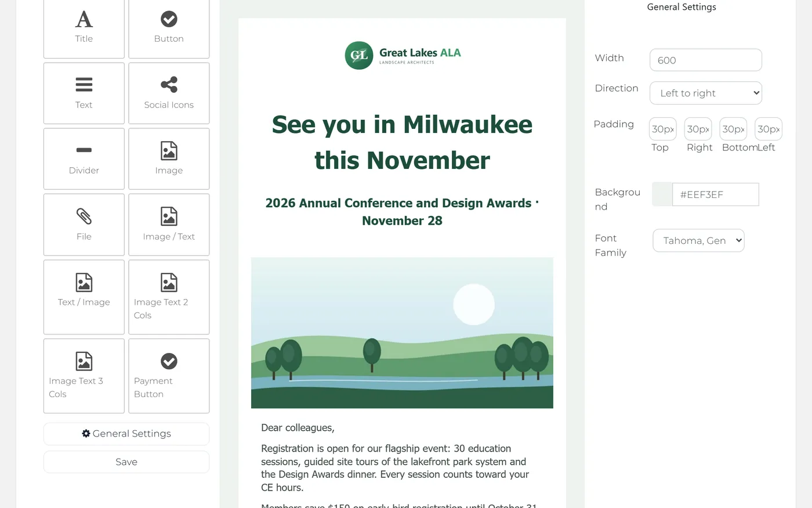This screenshot has height=508, width=812.
Task: Choose the Text / Image block
Action: point(84,297)
